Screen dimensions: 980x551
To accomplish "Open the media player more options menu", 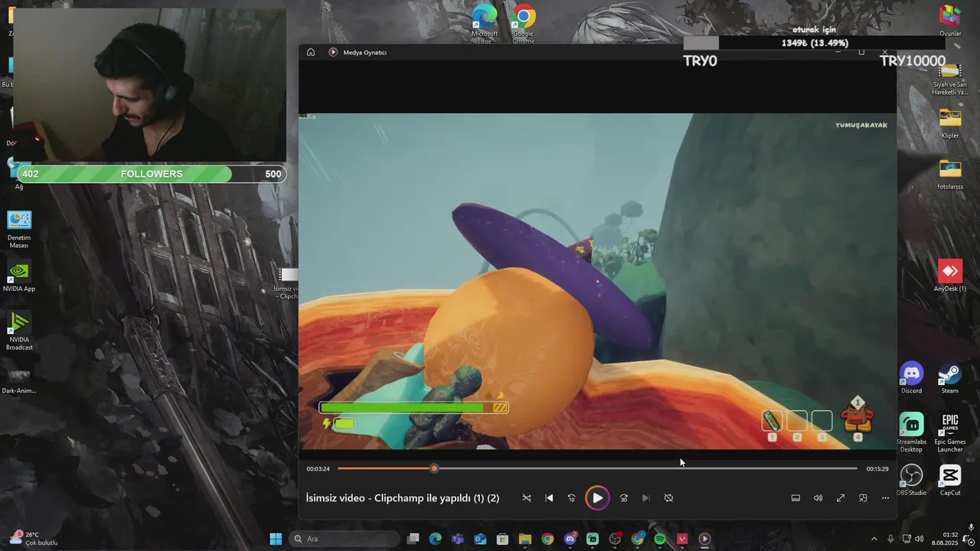I will click(885, 498).
